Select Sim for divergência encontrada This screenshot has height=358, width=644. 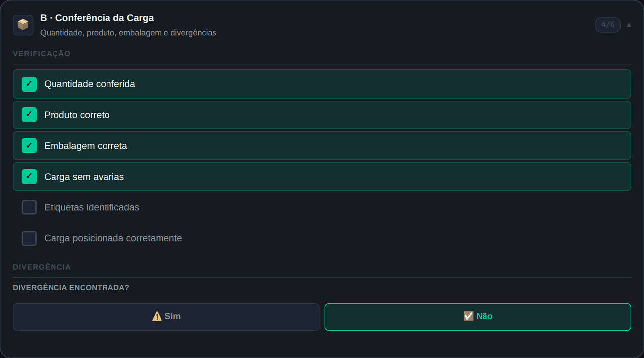166,317
